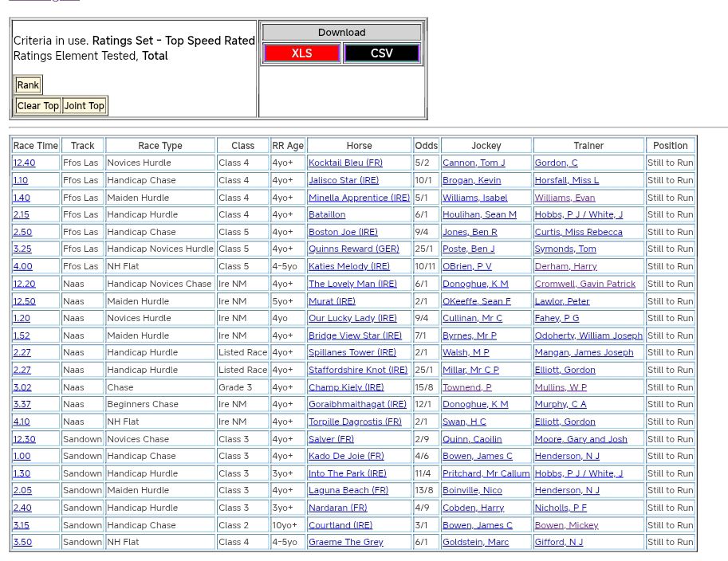This screenshot has width=728, height=561.
Task: Open the 3.25 Ffos Las race
Action: (x=22, y=249)
